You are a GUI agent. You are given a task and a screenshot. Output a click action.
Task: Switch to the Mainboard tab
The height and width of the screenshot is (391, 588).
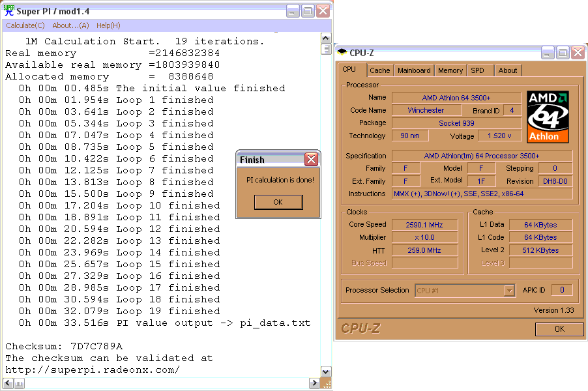pos(414,70)
